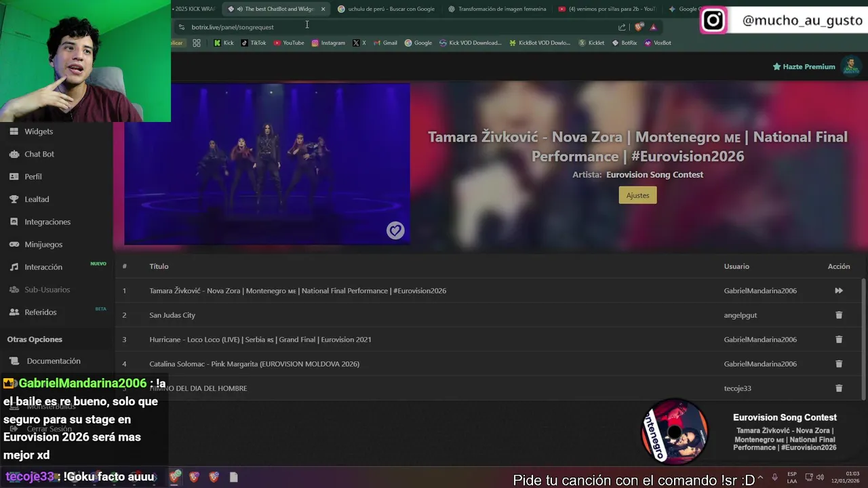
Task: Click the Lealtad trophy icon
Action: pyautogui.click(x=14, y=199)
